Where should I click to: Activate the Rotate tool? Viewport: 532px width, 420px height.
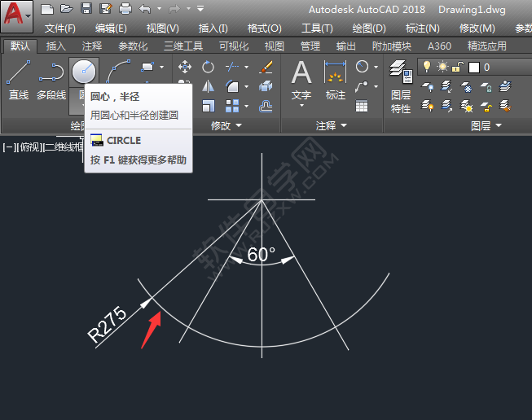pyautogui.click(x=209, y=67)
